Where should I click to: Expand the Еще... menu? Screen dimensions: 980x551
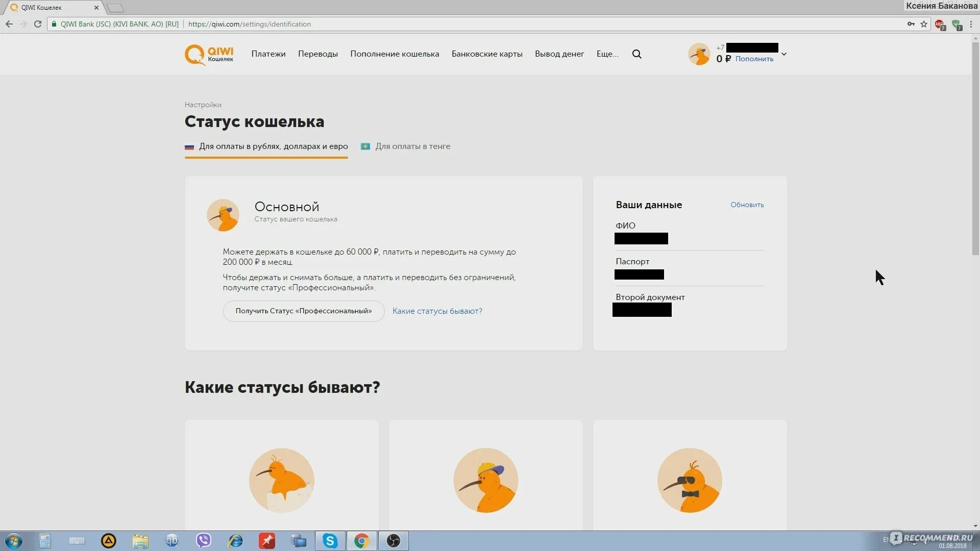coord(607,54)
